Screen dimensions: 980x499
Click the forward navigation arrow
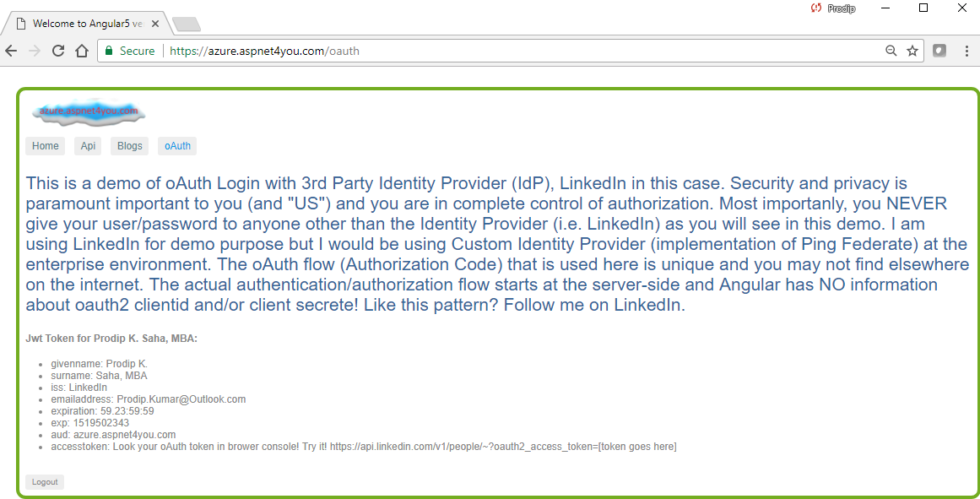click(35, 51)
